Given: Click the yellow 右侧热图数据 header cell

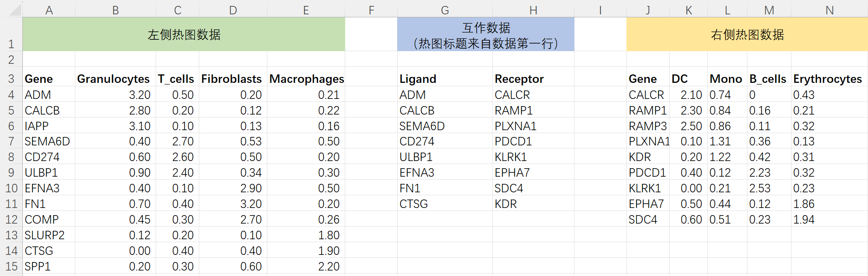Looking at the screenshot, I should (x=747, y=34).
